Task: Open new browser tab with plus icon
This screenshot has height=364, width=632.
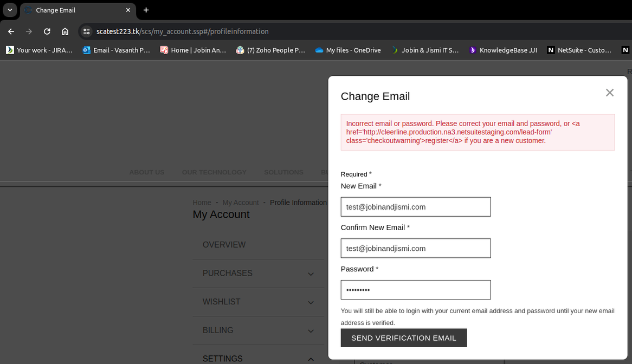Action: (146, 10)
